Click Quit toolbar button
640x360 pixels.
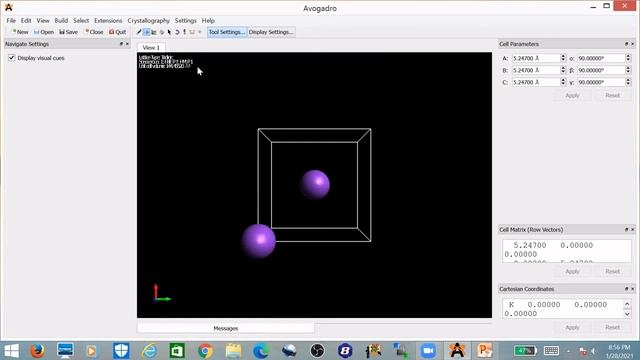coord(118,32)
